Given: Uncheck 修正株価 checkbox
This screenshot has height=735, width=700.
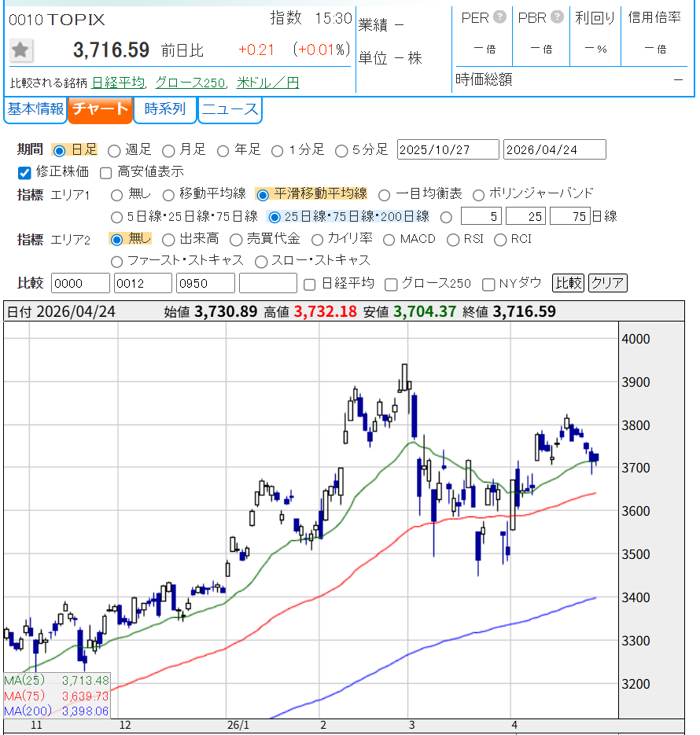Looking at the screenshot, I should [24, 173].
